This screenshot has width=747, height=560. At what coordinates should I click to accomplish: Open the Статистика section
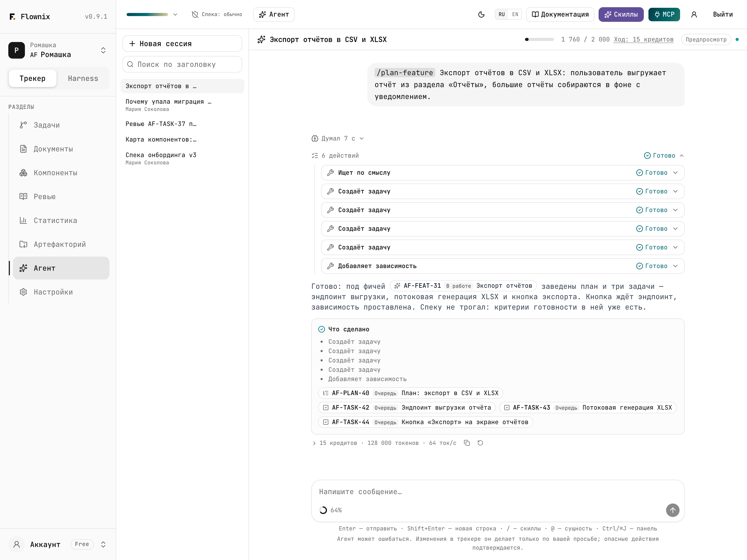click(61, 220)
